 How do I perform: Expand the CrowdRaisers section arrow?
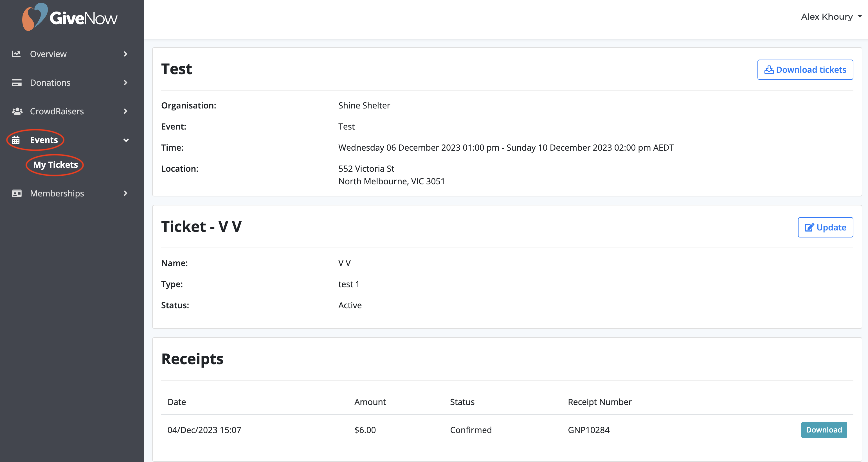pyautogui.click(x=125, y=111)
